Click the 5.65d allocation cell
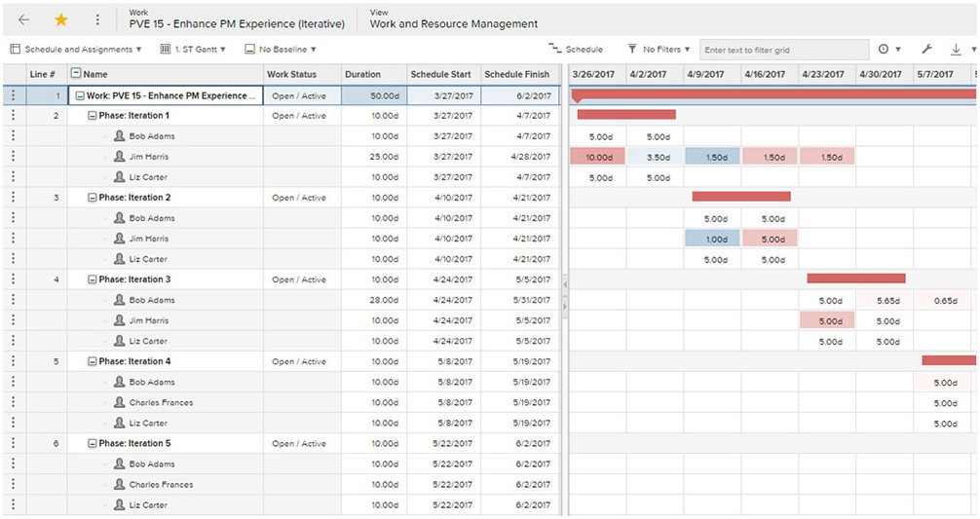This screenshot has width=980, height=519. 885,301
